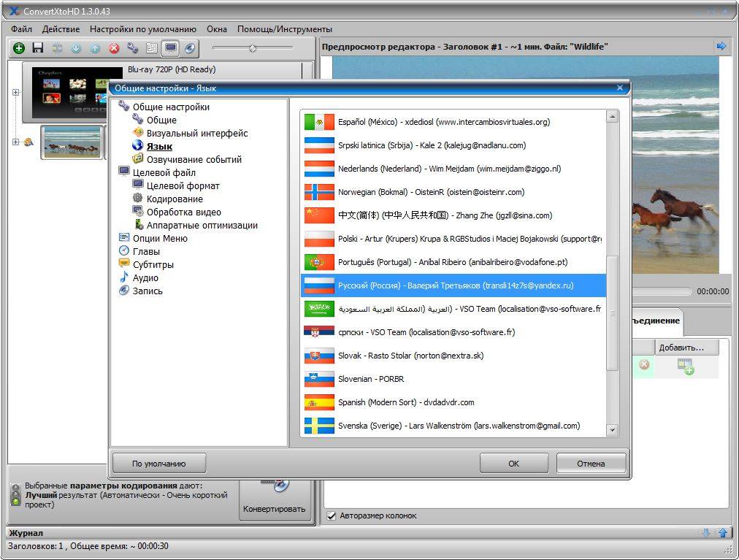The image size is (739, 560).
Task: Click the Отмена button
Action: tap(591, 464)
